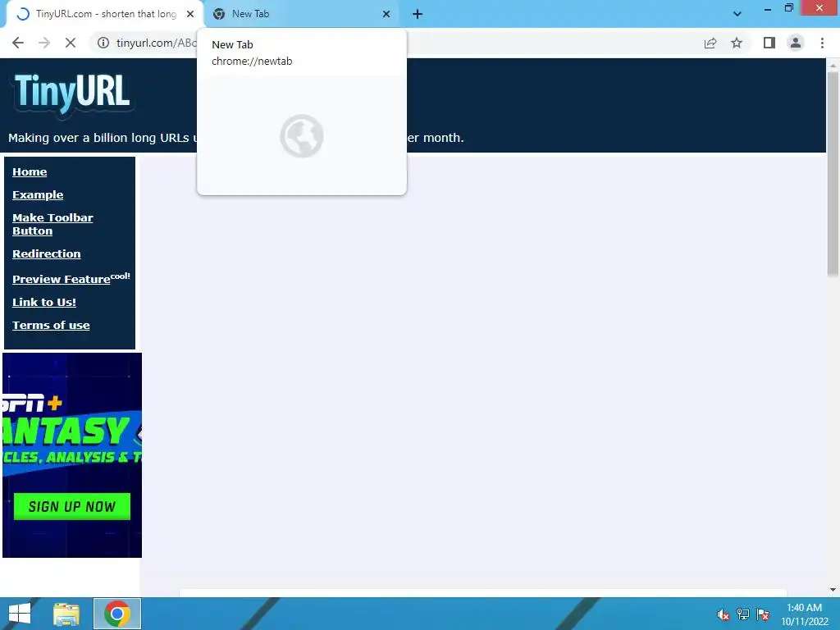
Task: Restore down the Chrome window
Action: click(788, 8)
